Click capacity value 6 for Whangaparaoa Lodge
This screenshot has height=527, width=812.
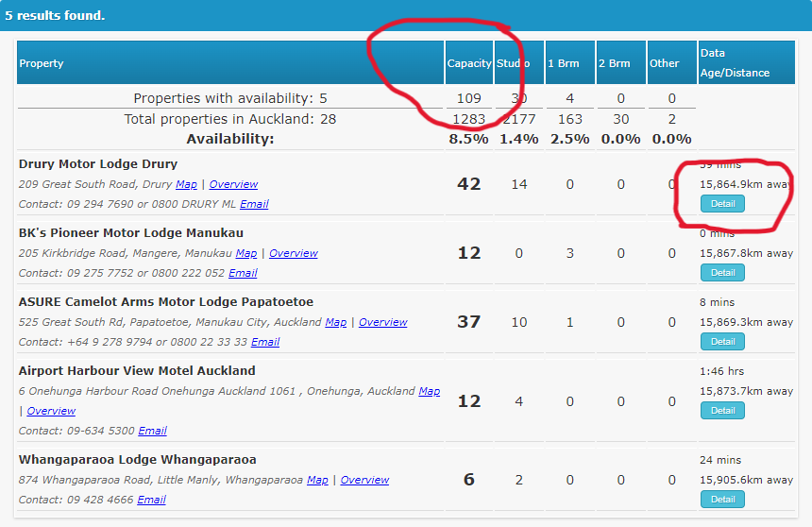tap(468, 480)
